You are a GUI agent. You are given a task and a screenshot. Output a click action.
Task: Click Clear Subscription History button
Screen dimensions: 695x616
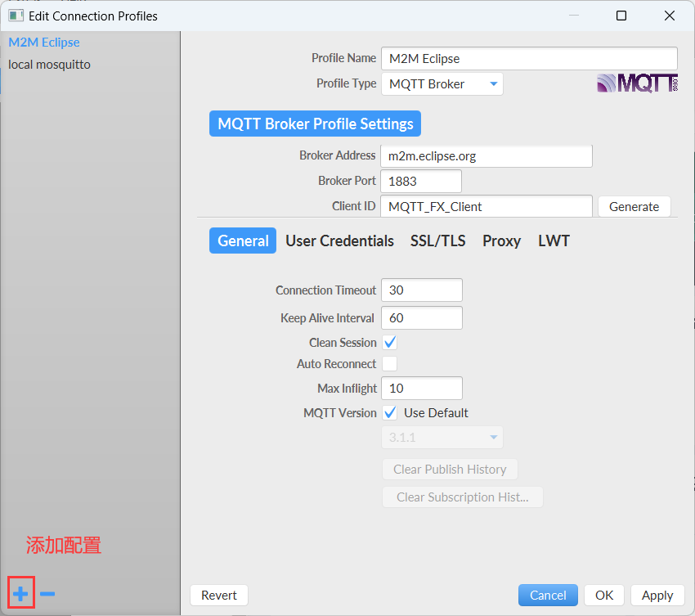pos(462,497)
